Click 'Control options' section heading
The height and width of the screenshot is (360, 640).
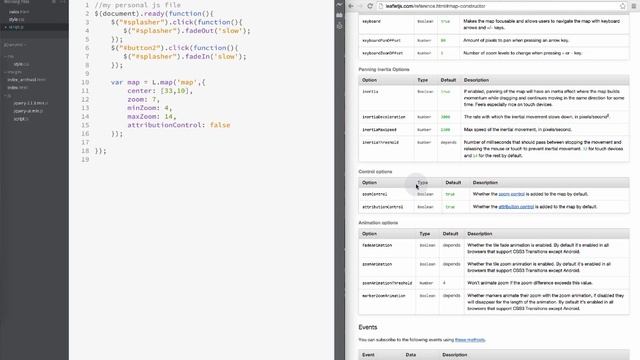(375, 172)
